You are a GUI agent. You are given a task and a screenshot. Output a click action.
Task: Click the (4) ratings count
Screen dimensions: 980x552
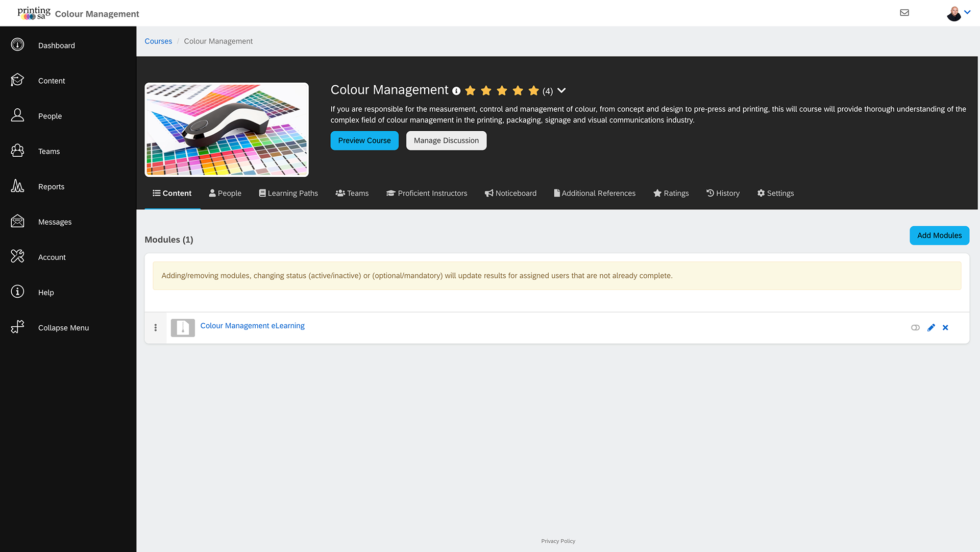pyautogui.click(x=547, y=91)
